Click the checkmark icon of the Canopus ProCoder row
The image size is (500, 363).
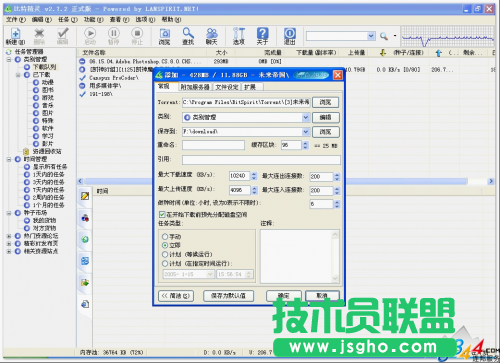point(82,78)
